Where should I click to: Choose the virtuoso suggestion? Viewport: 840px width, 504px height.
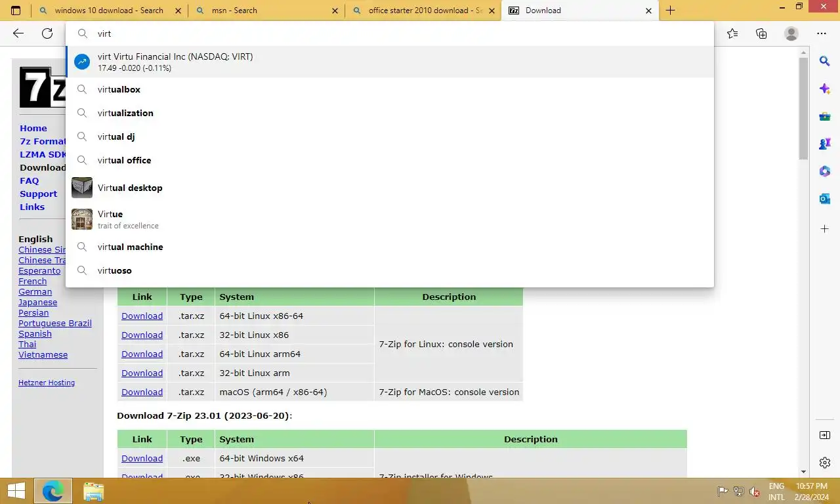pos(390,270)
